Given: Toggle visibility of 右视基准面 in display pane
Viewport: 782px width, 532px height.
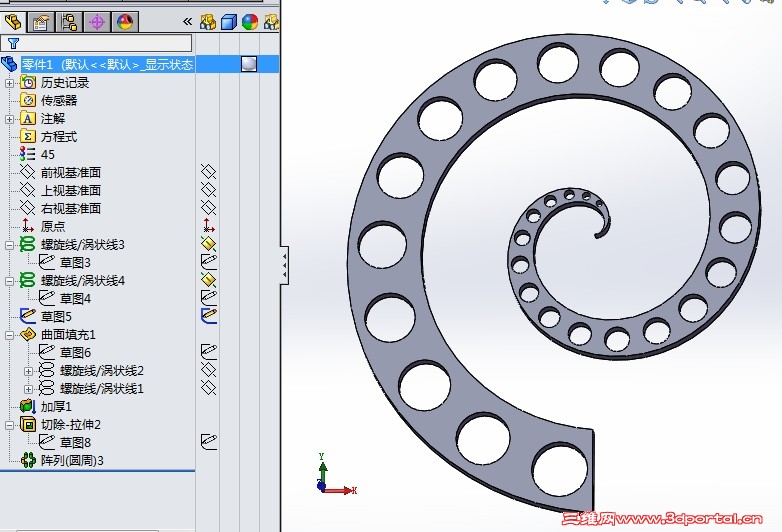Looking at the screenshot, I should pos(208,207).
